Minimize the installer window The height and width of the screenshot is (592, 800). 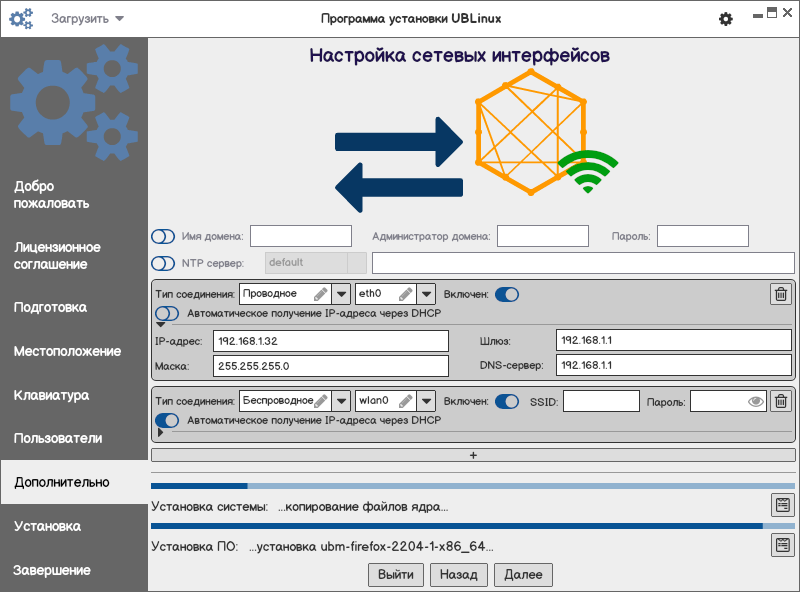coord(758,16)
